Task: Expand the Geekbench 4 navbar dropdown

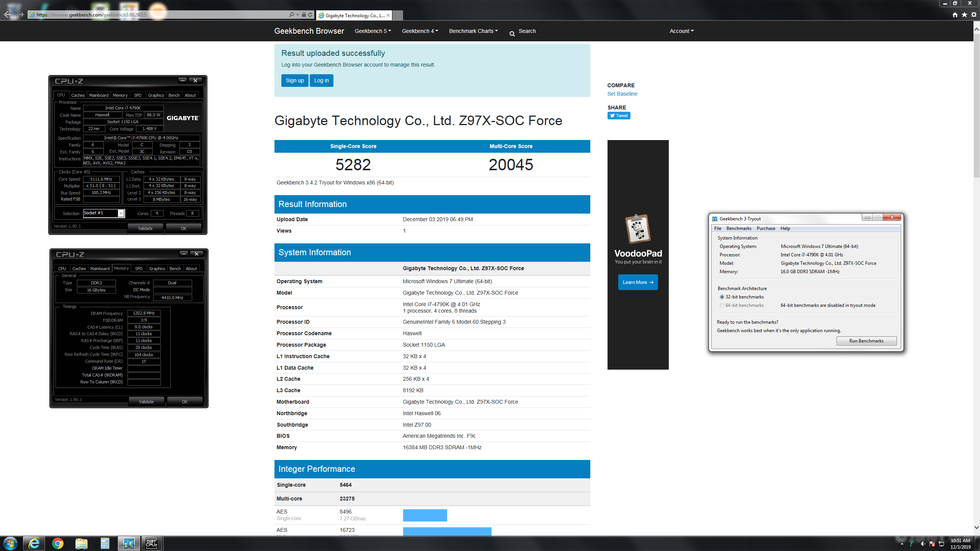Action: [x=420, y=31]
